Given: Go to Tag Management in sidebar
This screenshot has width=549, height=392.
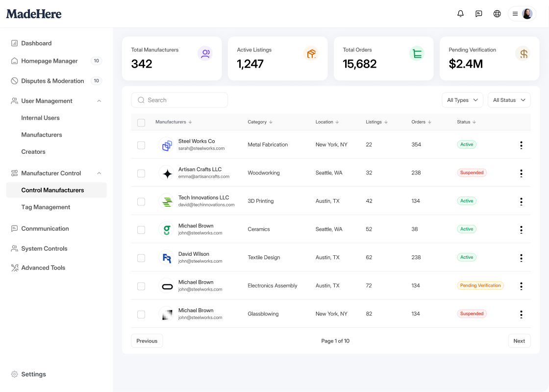Looking at the screenshot, I should 46,207.
